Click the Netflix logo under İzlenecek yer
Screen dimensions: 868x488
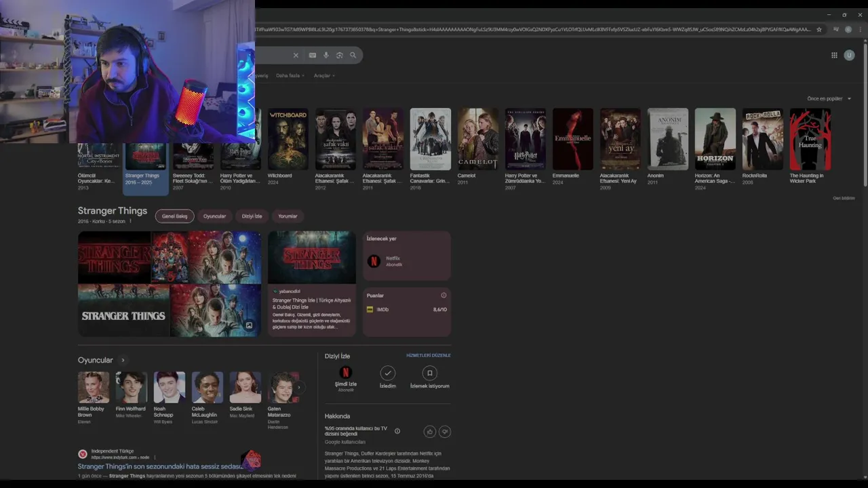point(374,261)
